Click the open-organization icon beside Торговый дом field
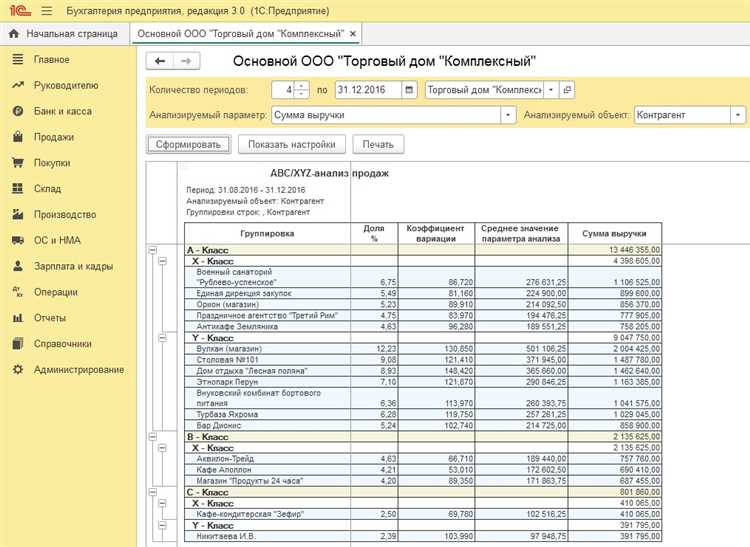This screenshot has width=750, height=547. pos(567,90)
